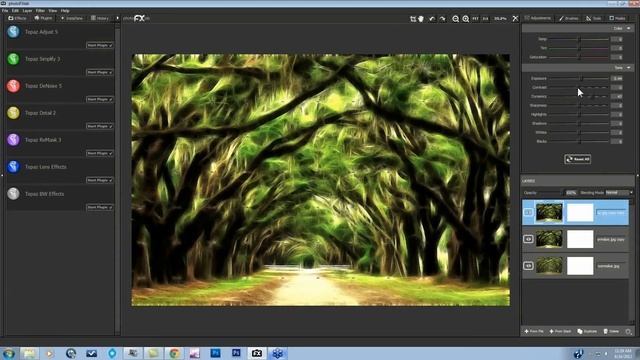Click the Delete layer button
The height and width of the screenshot is (360, 640).
[611, 331]
